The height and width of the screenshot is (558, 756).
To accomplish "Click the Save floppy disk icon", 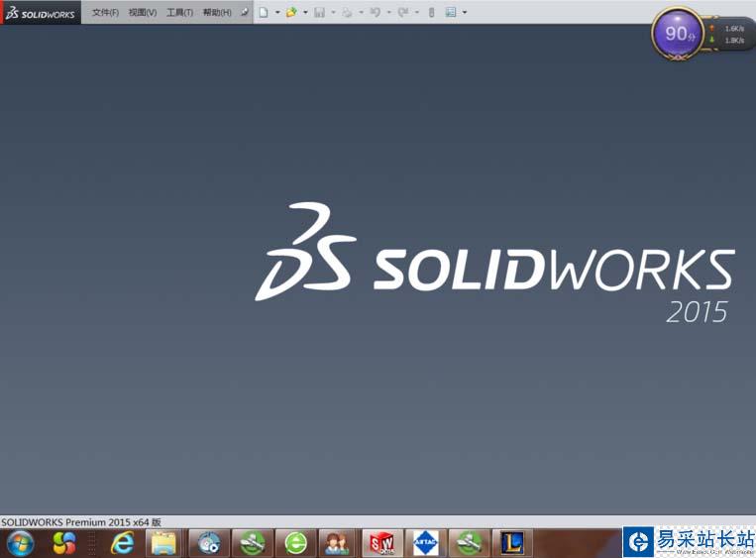I will point(319,13).
